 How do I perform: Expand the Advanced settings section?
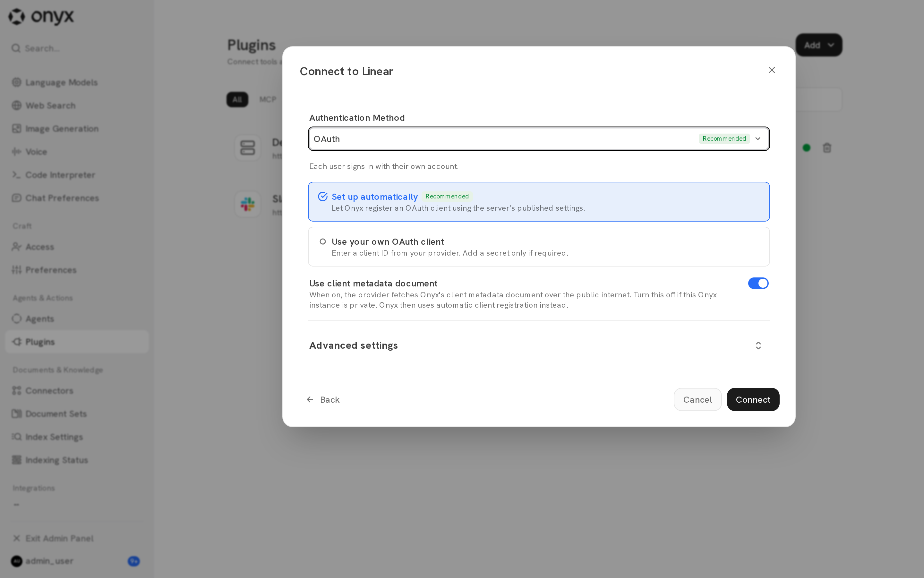(x=539, y=345)
